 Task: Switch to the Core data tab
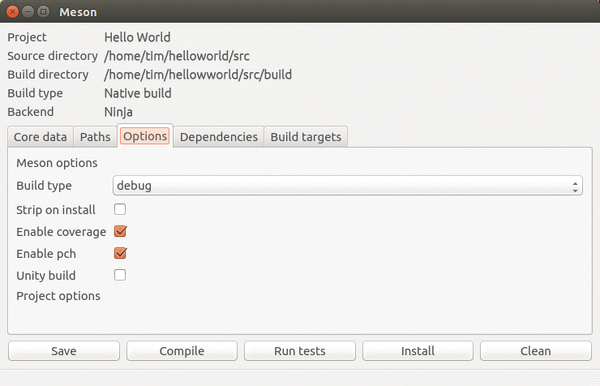pos(40,137)
